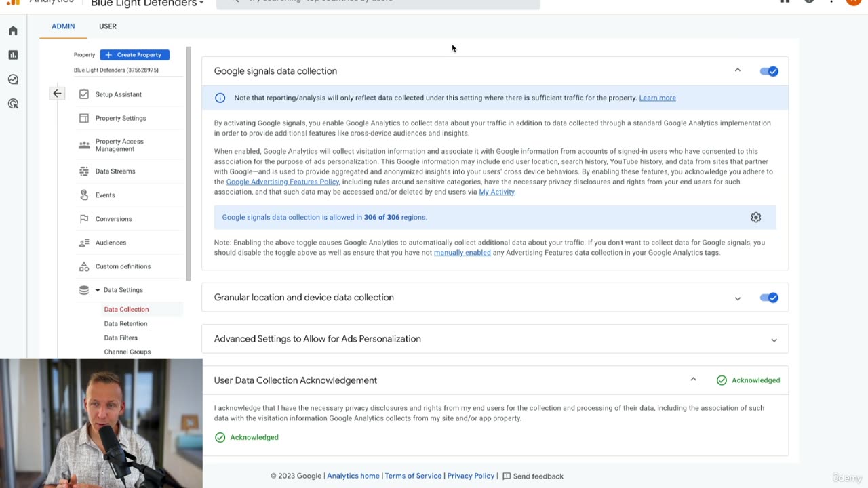Screen dimensions: 868x488
Task: Open the Blue Light Defenders account dropdown
Action: click(147, 3)
